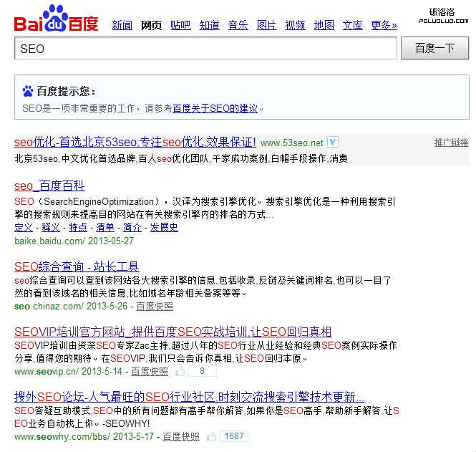Screen dimensions: 476x452
Task: Click the 百度一下 search button
Action: click(434, 48)
